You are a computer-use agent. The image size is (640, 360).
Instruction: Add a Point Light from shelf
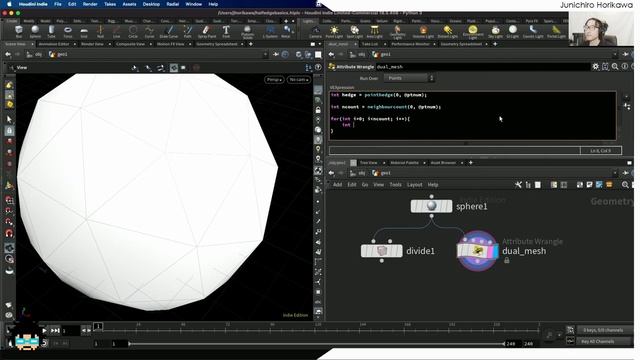(334, 32)
